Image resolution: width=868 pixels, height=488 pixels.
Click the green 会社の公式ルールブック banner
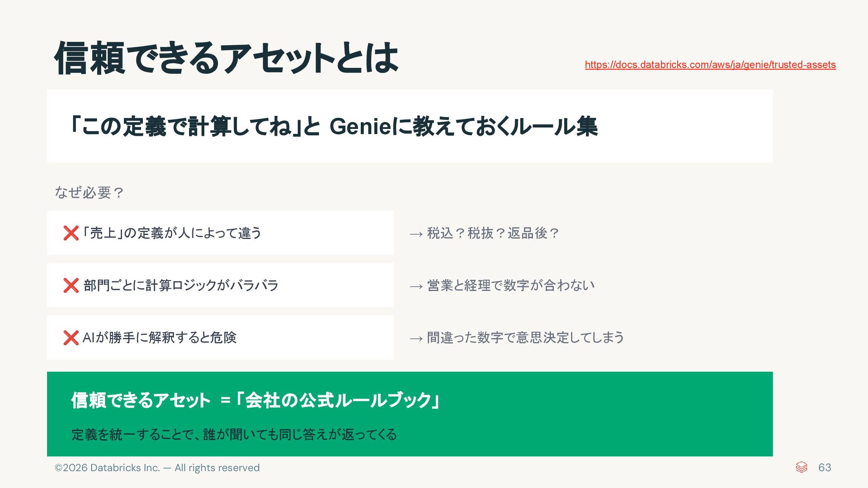click(410, 414)
